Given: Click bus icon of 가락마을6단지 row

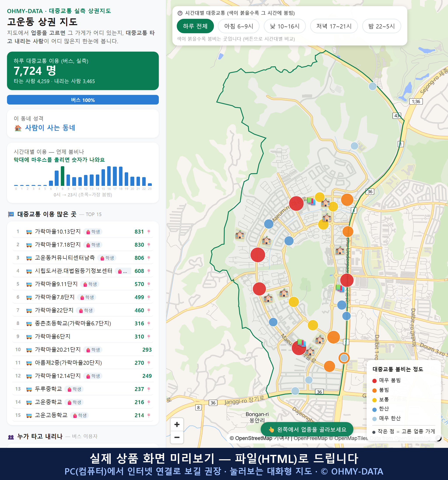Looking at the screenshot, I should [29, 337].
